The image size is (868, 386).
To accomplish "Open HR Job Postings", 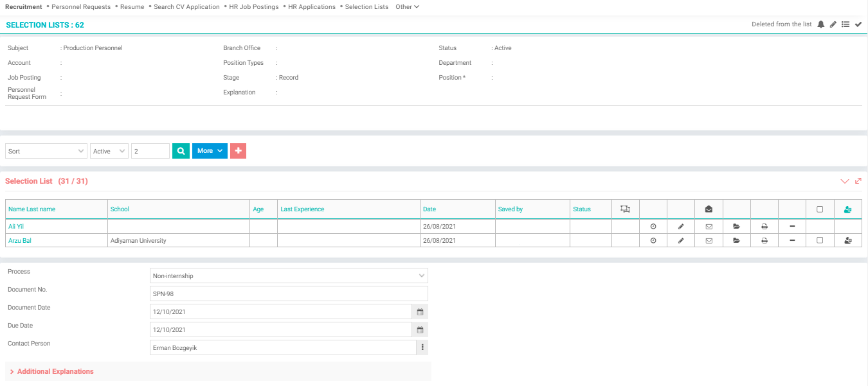I will [x=254, y=6].
